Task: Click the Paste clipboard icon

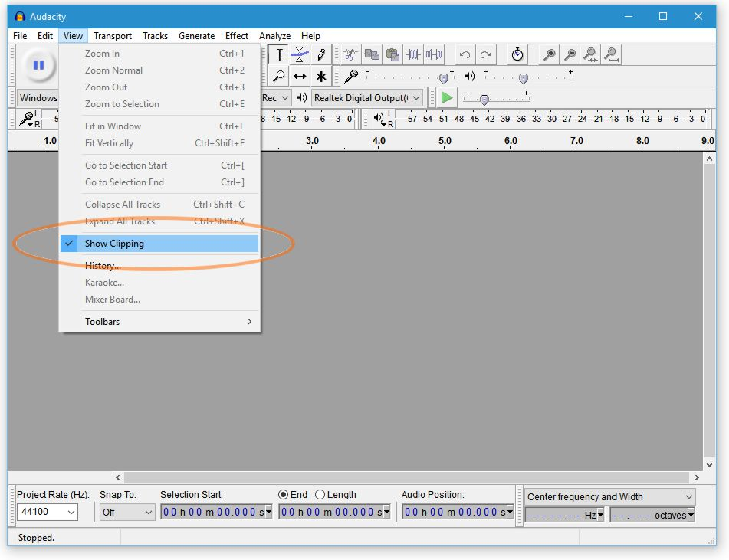Action: (x=392, y=55)
